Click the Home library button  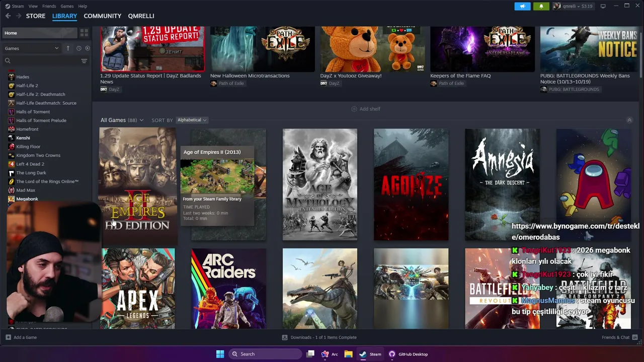pos(40,33)
